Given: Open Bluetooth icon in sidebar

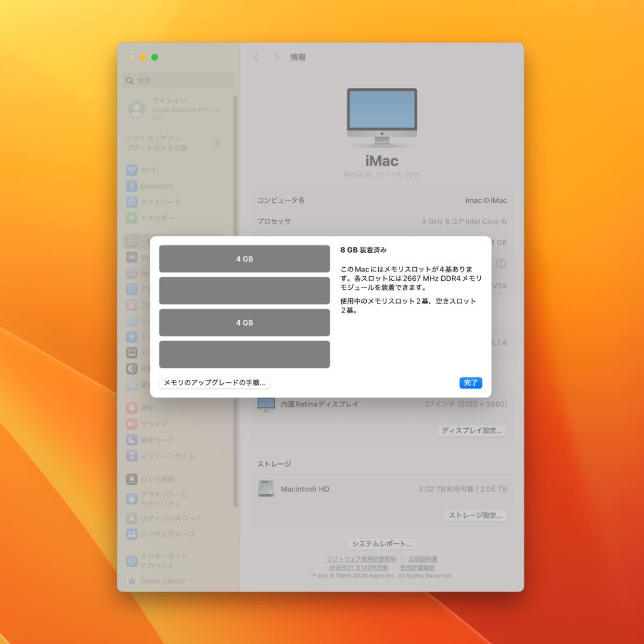Looking at the screenshot, I should pos(131,186).
